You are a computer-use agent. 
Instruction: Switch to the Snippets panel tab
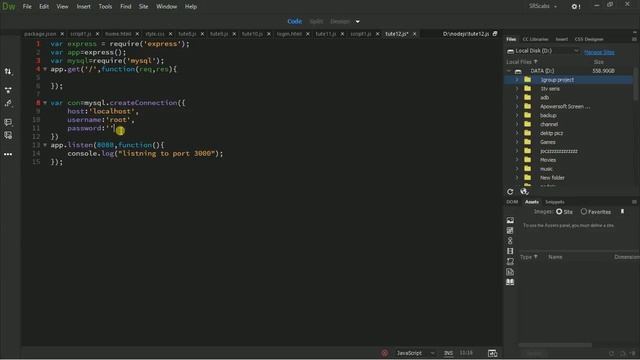coord(555,202)
